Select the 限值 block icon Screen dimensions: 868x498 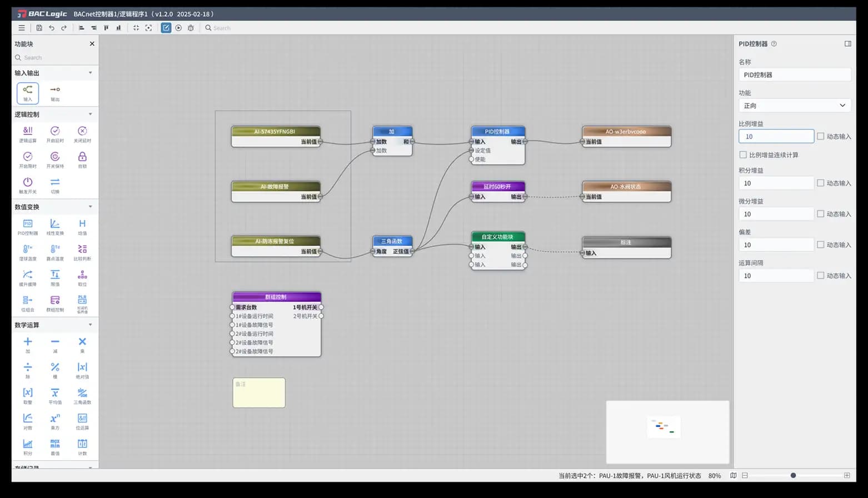[x=55, y=278]
